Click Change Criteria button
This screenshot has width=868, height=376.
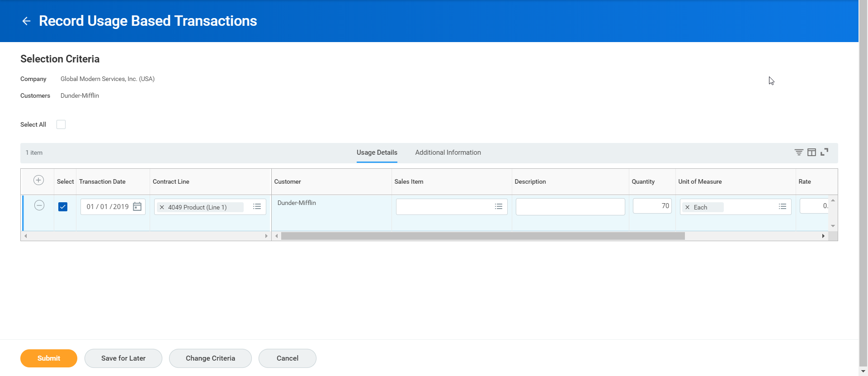210,358
